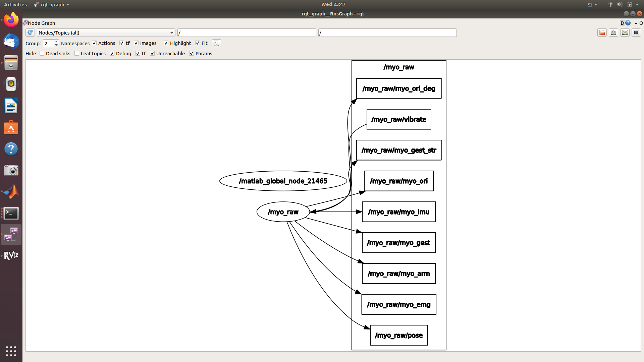Toggle the D dock widget button

[x=622, y=23]
